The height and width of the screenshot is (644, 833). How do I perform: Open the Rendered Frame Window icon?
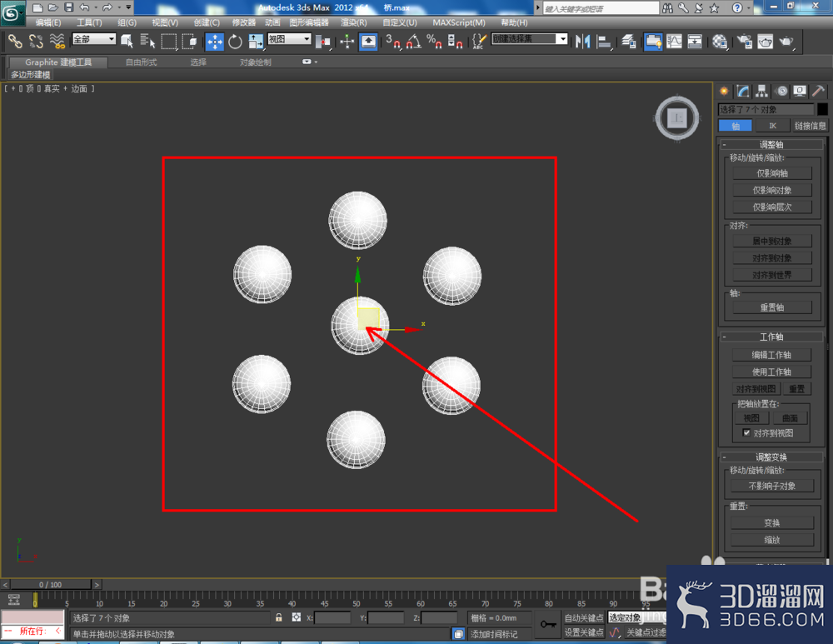pos(766,42)
